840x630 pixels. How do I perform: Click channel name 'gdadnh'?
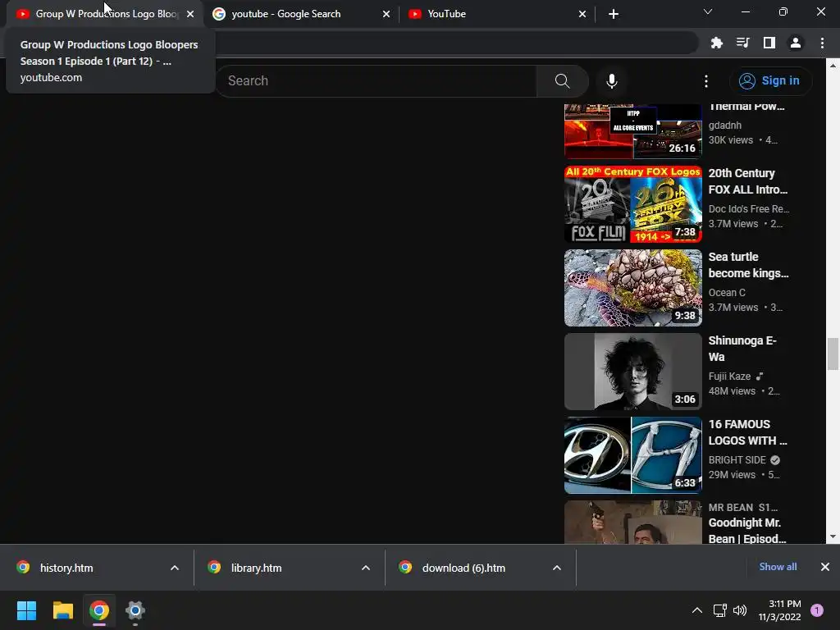pos(725,126)
